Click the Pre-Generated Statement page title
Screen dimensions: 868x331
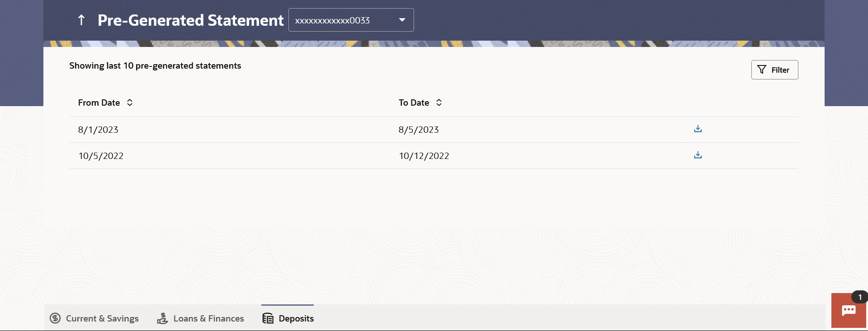[191, 20]
